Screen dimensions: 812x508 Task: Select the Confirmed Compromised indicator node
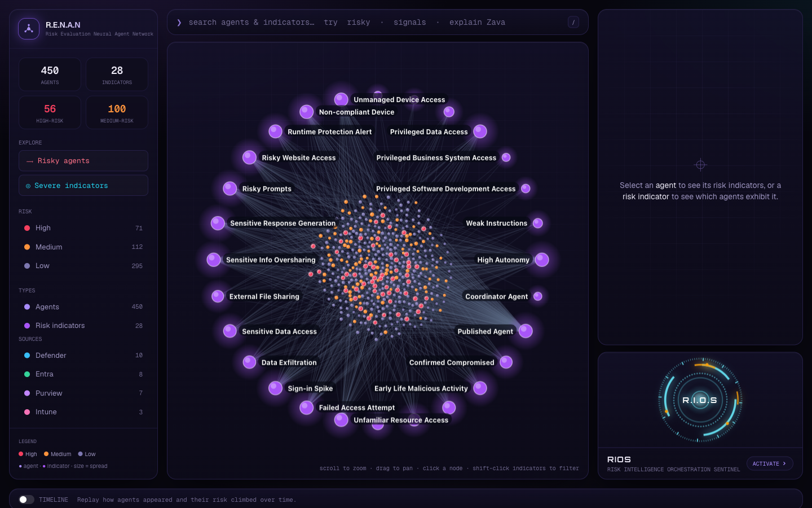(x=506, y=362)
